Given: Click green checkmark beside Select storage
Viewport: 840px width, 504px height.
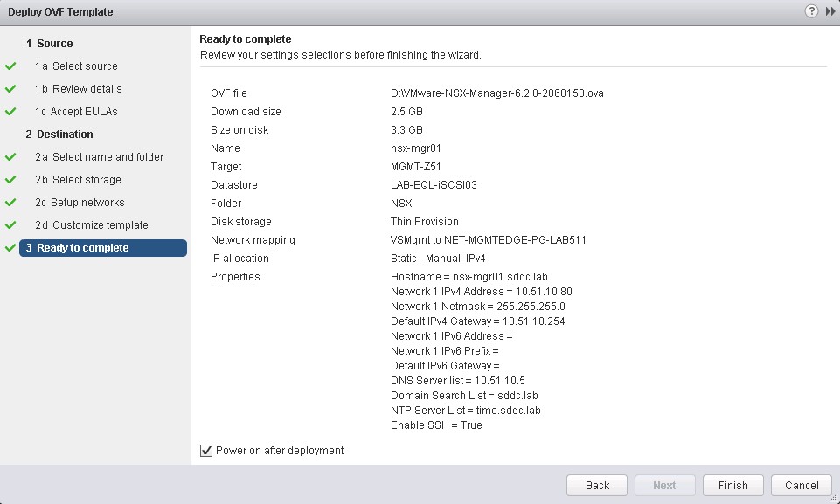Looking at the screenshot, I should (x=10, y=180).
